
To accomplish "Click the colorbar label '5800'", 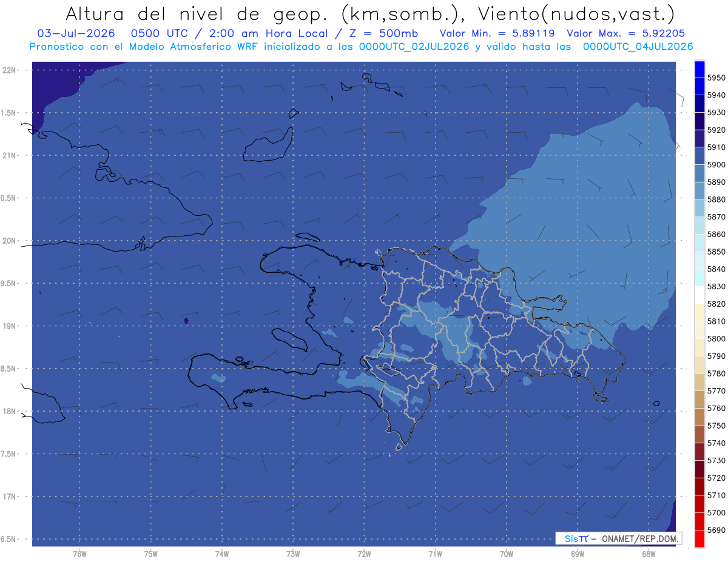I will pos(716,338).
